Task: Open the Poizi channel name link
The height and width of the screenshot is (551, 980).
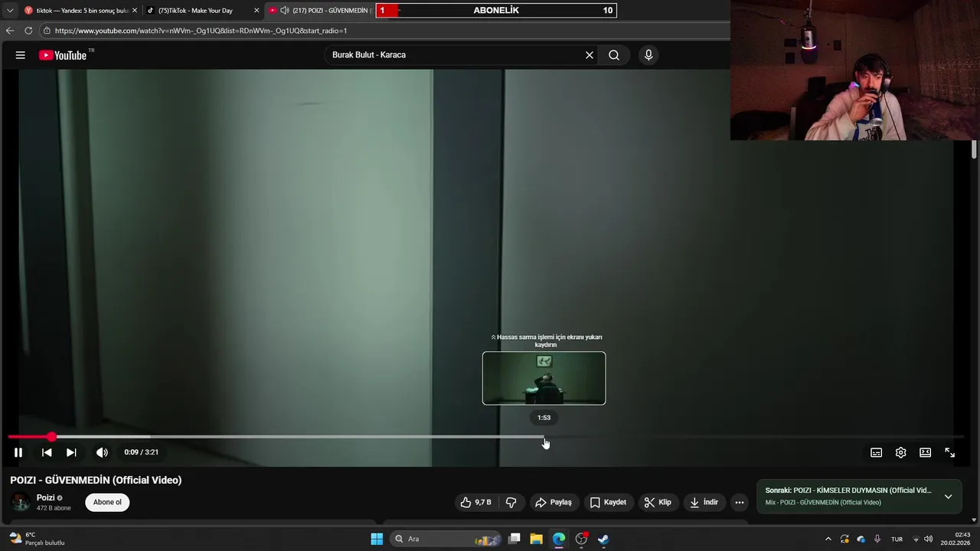Action: tap(45, 497)
